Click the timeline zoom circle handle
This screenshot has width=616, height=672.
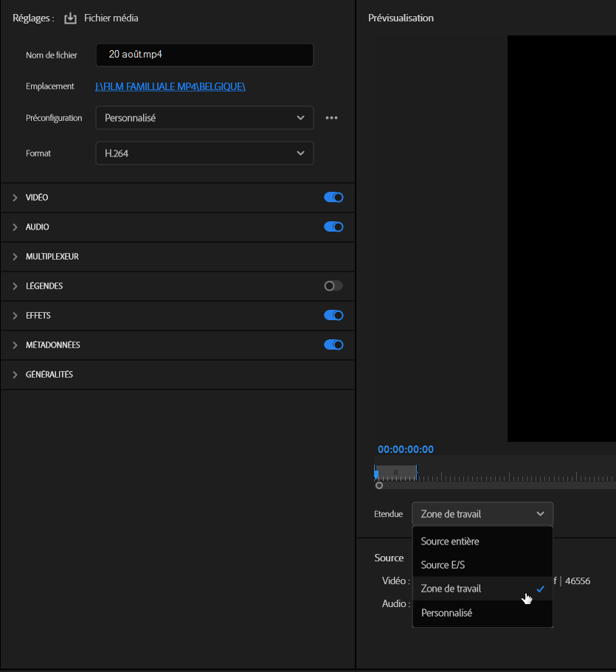tap(379, 485)
